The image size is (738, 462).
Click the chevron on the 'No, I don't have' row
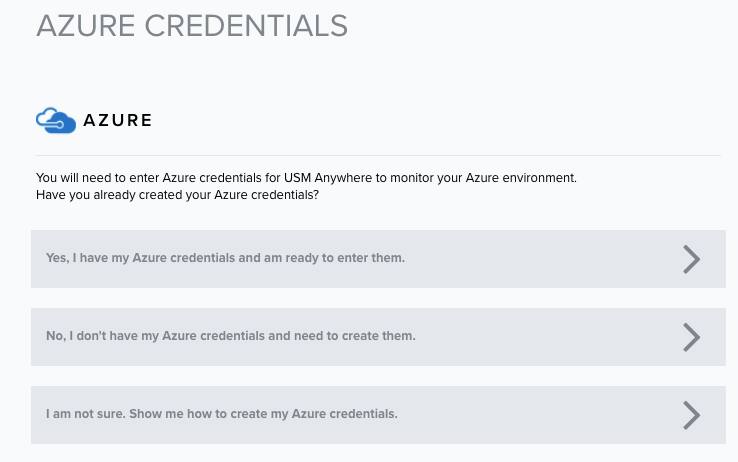[x=691, y=337]
